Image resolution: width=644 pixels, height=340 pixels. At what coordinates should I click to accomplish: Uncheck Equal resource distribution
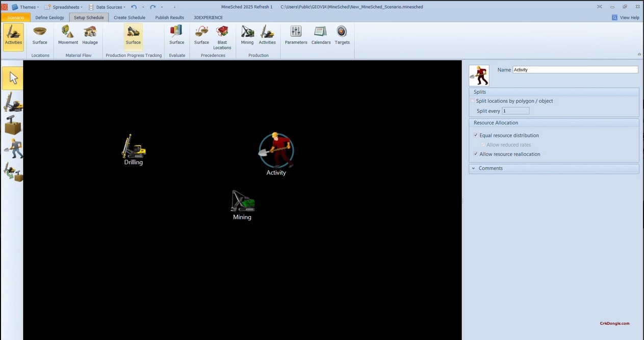coord(476,135)
